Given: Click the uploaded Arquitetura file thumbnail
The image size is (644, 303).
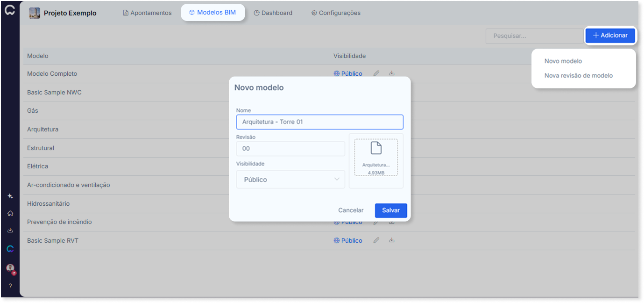Looking at the screenshot, I should coord(376,157).
